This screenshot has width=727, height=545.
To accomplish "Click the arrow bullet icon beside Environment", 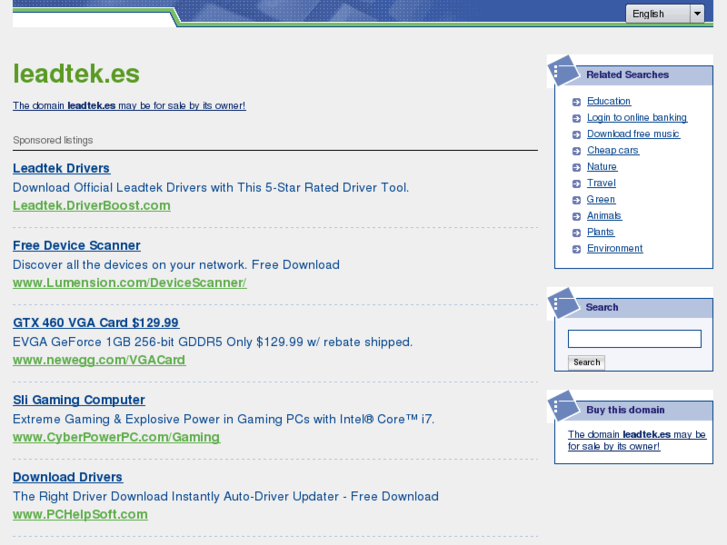I will pos(576,249).
